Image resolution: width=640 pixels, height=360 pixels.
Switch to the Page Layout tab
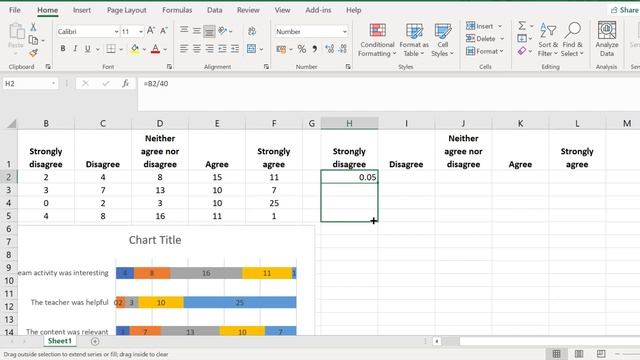coord(127,10)
